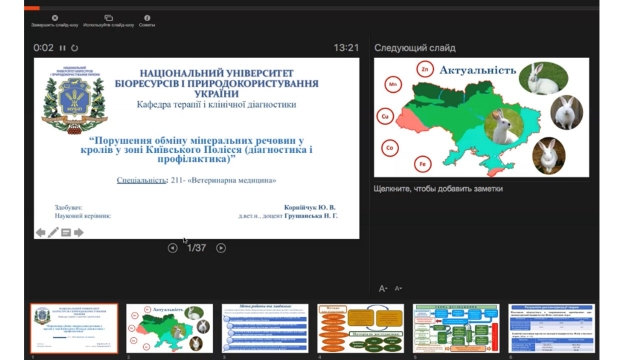The height and width of the screenshot is (360, 640).
Task: Click the orange progress bar at top
Action: pos(32,8)
